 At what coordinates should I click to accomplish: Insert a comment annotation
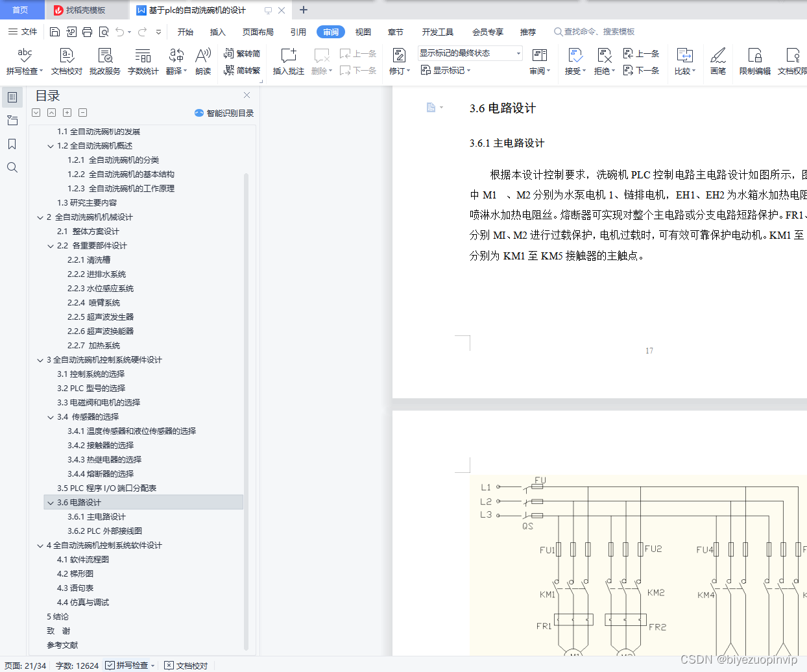(289, 62)
